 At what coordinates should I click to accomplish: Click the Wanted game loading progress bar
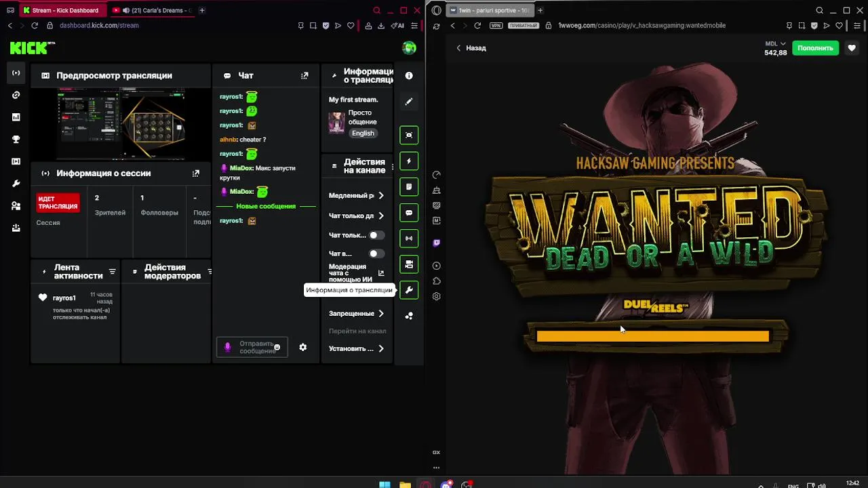[x=652, y=336]
